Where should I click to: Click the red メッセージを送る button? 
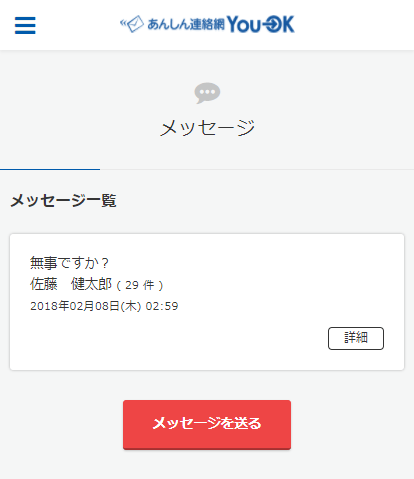207,425
